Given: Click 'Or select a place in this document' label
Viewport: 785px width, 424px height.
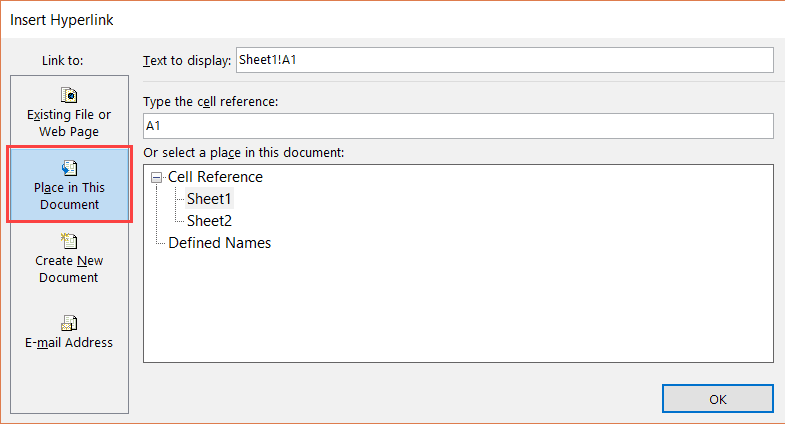Looking at the screenshot, I should (x=243, y=153).
